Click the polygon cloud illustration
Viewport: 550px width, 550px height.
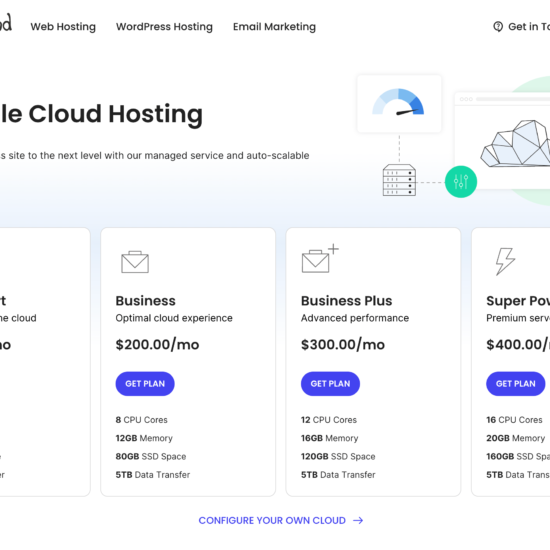click(x=515, y=143)
